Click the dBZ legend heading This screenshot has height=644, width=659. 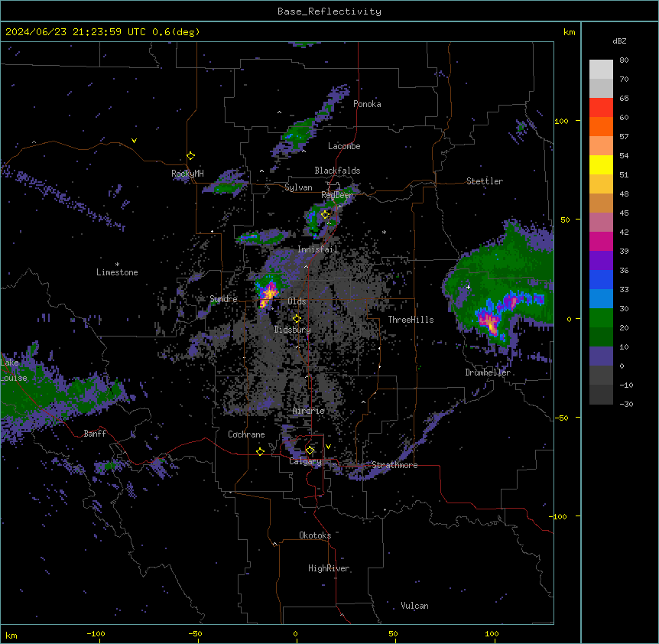(x=619, y=41)
